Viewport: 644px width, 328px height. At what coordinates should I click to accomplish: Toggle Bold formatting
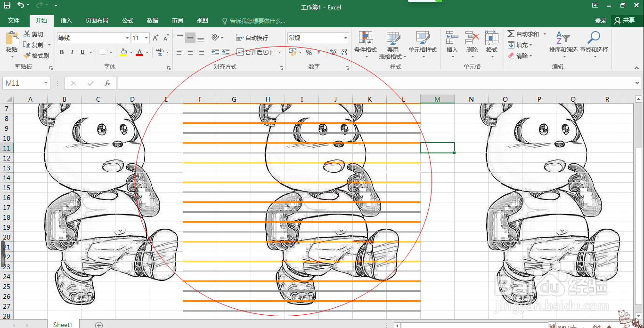[x=62, y=52]
